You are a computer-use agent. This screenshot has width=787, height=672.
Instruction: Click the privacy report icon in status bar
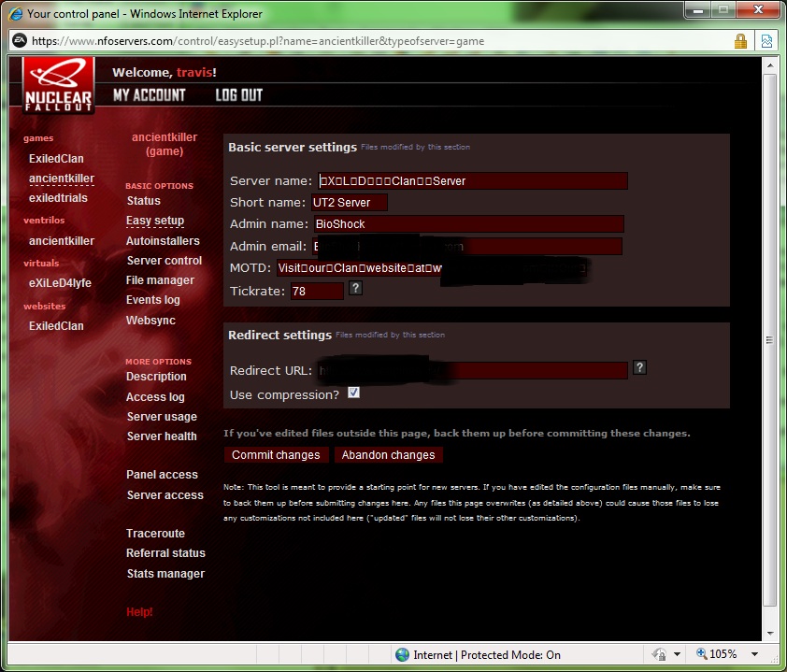[658, 655]
